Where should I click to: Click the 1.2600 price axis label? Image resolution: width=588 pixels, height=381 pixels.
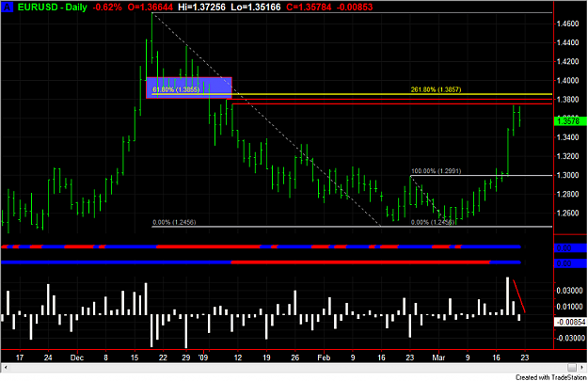[567, 213]
